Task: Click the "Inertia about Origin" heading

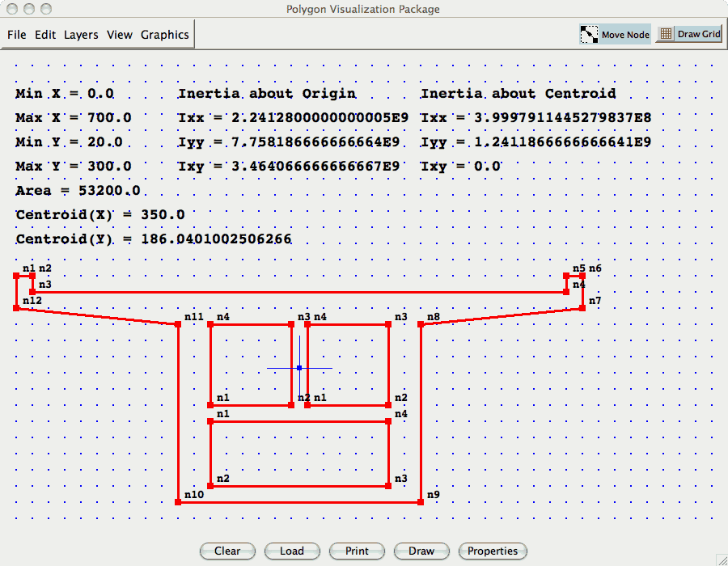Action: [267, 94]
